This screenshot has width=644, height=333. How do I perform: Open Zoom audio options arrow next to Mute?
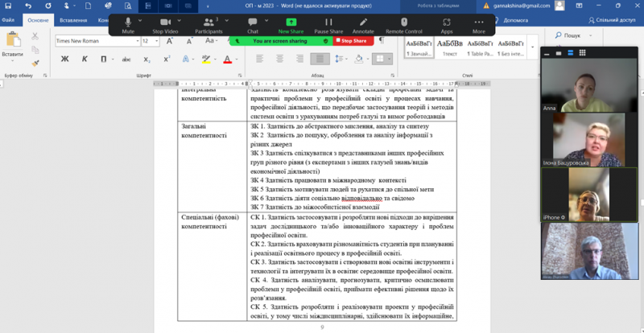(139, 20)
